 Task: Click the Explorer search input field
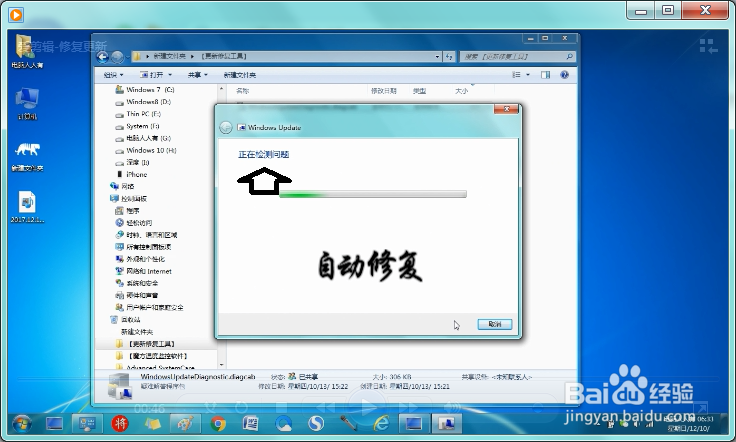click(x=517, y=56)
